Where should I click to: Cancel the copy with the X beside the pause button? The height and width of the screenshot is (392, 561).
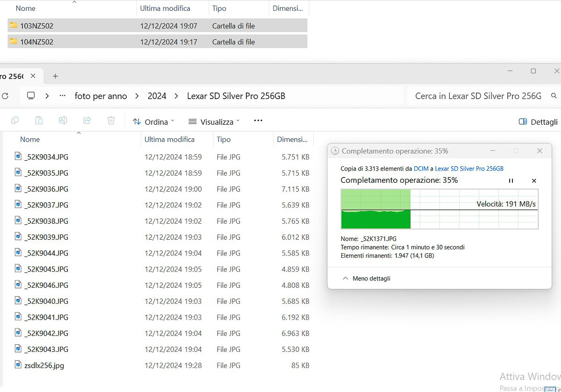click(534, 180)
